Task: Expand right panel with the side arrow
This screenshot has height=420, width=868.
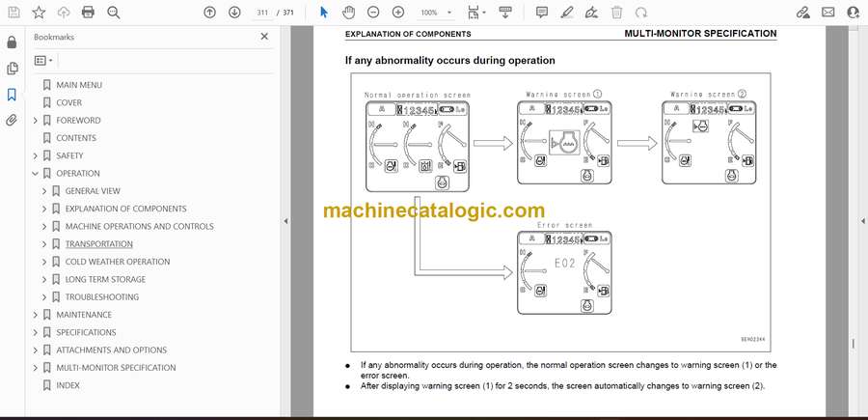Action: (x=862, y=221)
